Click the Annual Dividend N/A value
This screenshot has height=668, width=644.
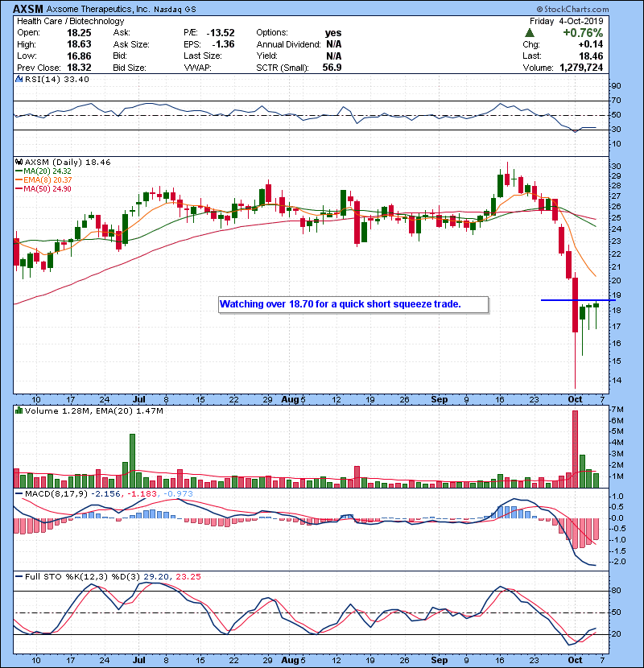[334, 44]
